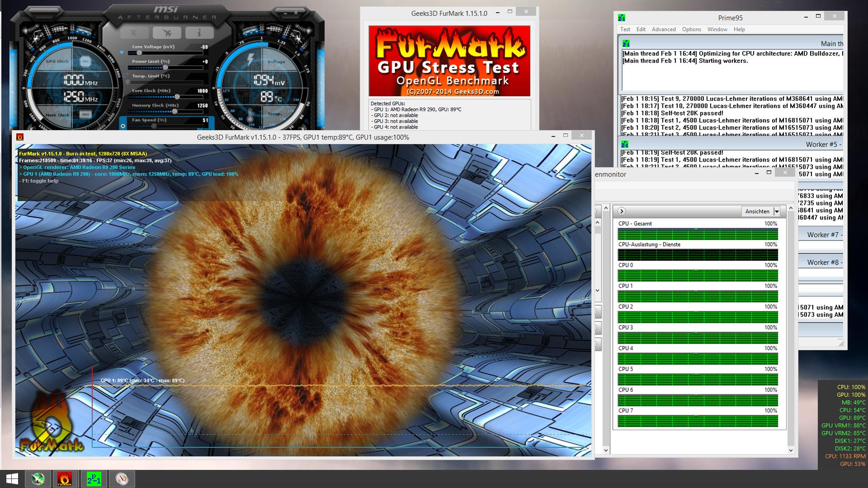Viewport: 868px width, 488px height.
Task: Open Prime95 from the taskbar
Action: coord(94,479)
